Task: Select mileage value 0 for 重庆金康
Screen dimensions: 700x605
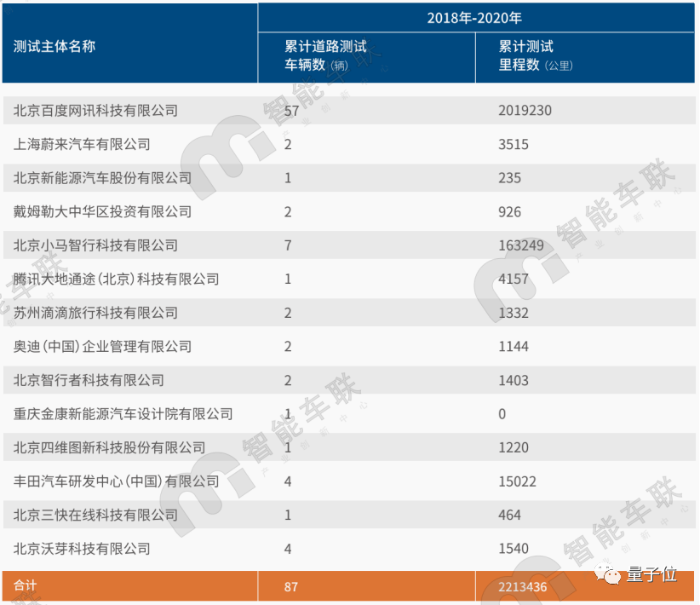Action: pyautogui.click(x=502, y=414)
